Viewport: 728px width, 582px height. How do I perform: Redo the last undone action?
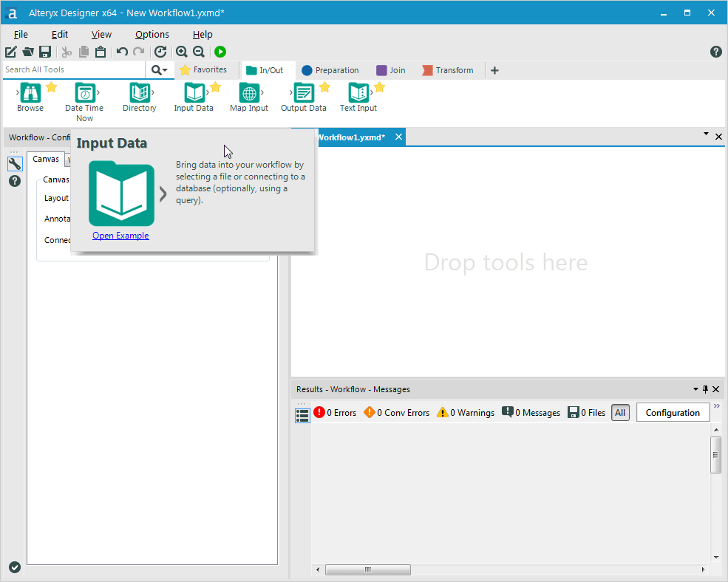[x=138, y=52]
